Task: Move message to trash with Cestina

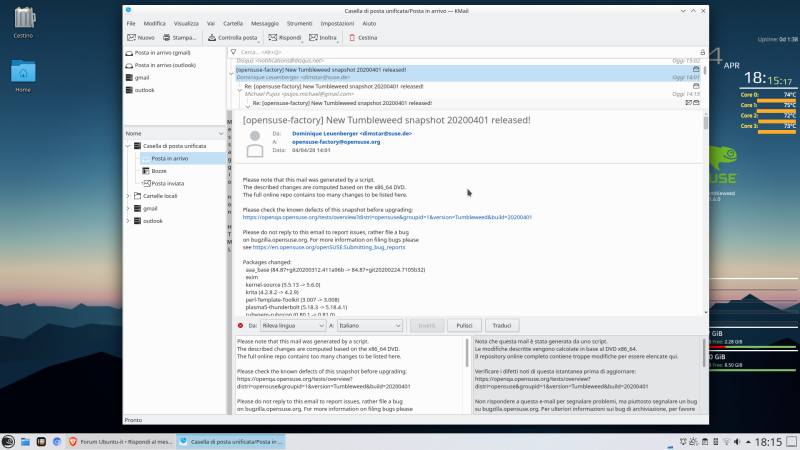Action: click(x=363, y=38)
